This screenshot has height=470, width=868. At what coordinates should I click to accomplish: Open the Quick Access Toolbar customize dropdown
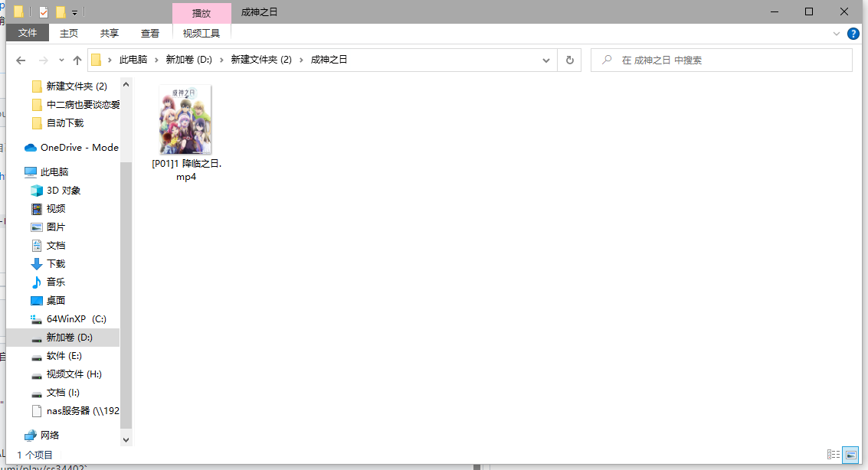click(x=74, y=11)
